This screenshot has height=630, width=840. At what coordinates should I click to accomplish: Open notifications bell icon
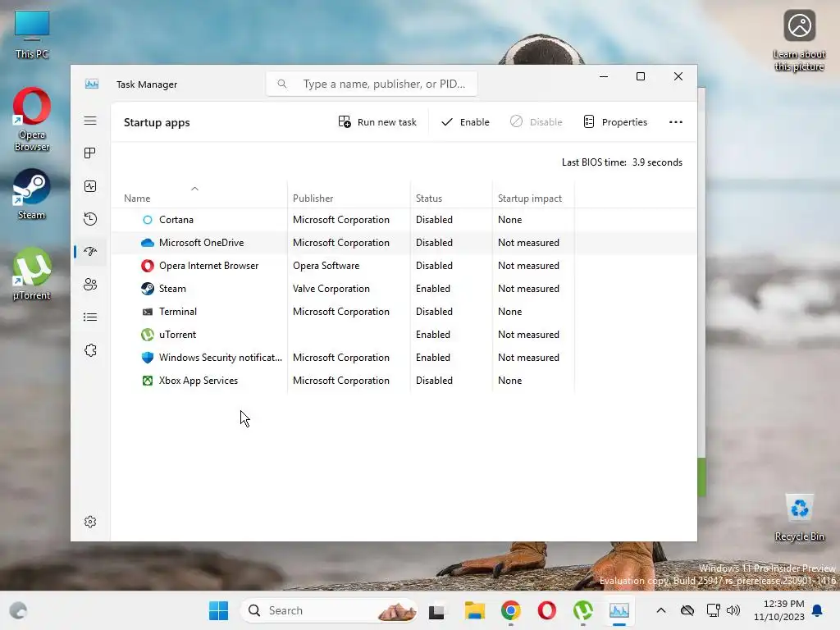click(818, 610)
